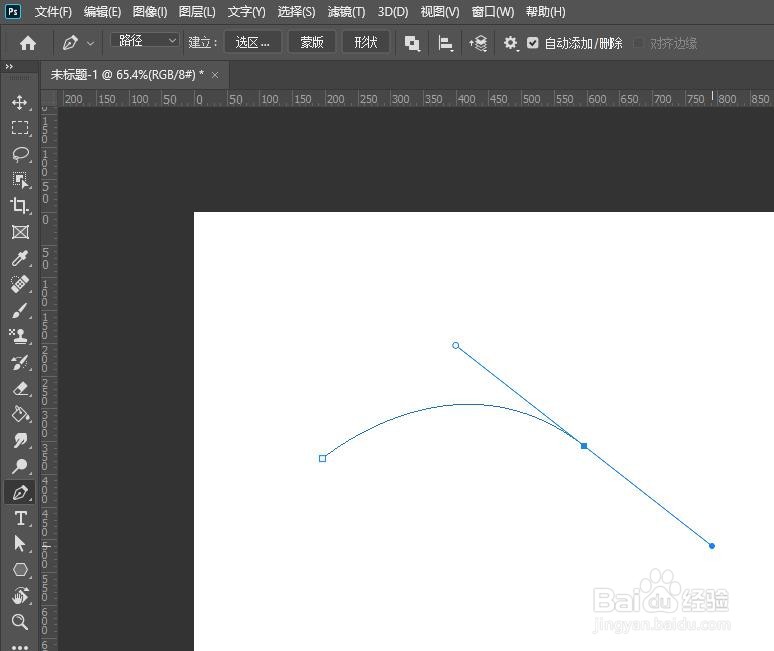Viewport: 774px width, 651px height.
Task: Expand the collapsed toolbar double arrows
Action: (x=9, y=66)
